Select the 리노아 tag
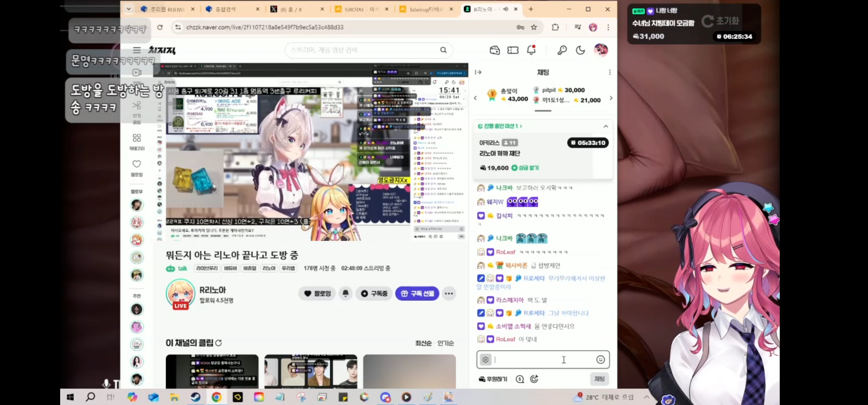Screen dimensions: 868x405 pos(268,268)
